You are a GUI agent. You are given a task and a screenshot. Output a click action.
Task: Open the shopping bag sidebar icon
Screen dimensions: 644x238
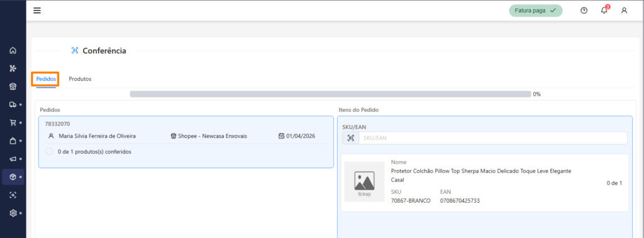point(13,141)
